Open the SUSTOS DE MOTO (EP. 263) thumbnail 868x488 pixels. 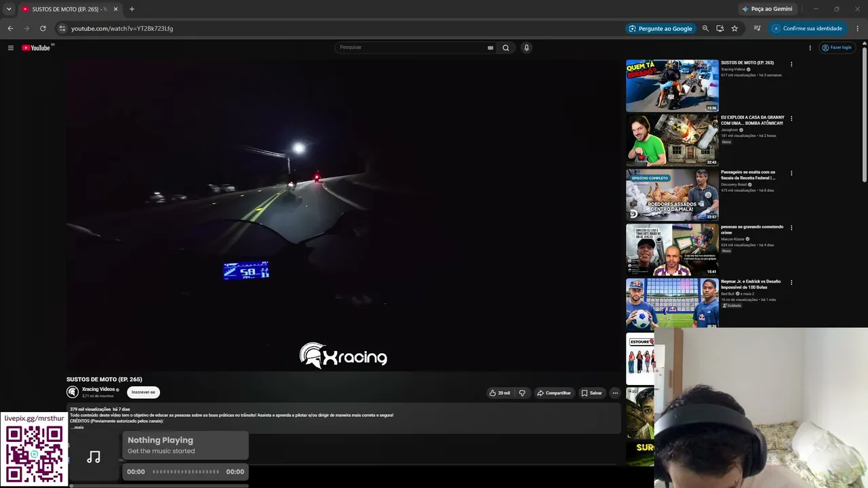tap(672, 85)
